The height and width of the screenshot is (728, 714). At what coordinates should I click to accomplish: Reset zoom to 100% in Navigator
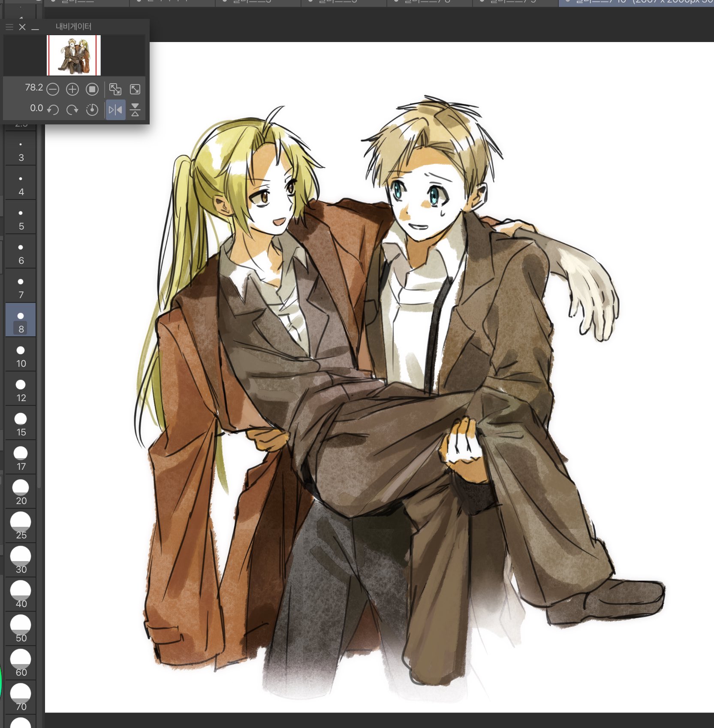(x=92, y=89)
